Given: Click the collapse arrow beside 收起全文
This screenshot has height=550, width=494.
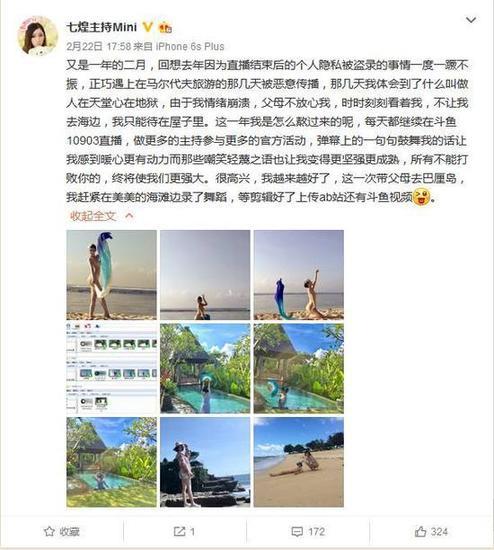Looking at the screenshot, I should click(x=129, y=215).
